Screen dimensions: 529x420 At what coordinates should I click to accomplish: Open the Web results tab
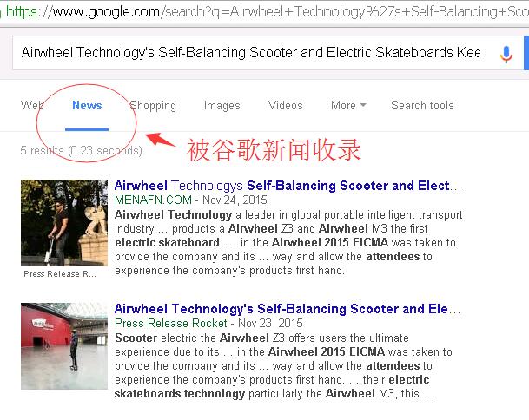(x=32, y=106)
